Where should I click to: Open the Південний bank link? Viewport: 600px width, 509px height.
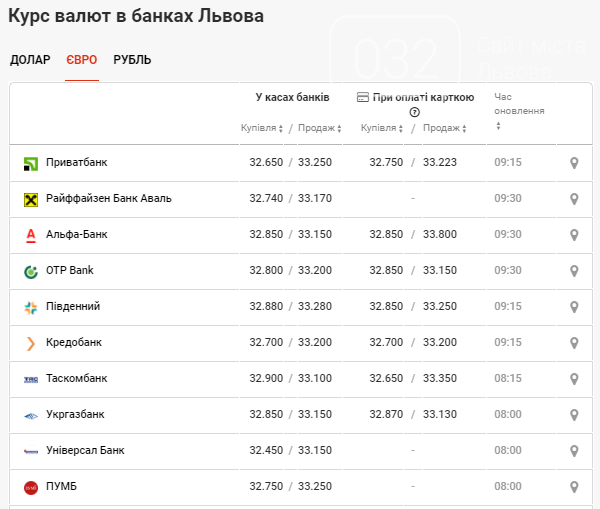(x=73, y=307)
